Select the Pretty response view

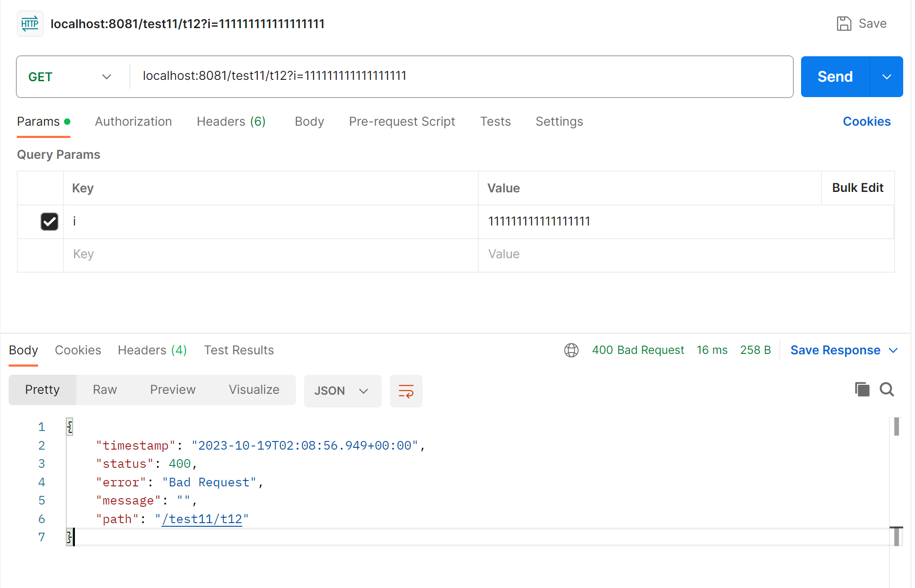[x=42, y=390]
